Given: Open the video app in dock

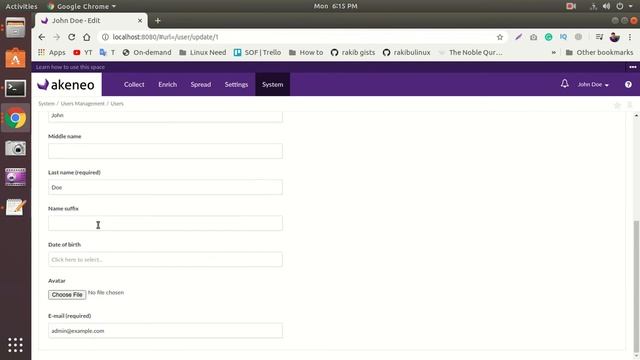Looking at the screenshot, I should (15, 178).
